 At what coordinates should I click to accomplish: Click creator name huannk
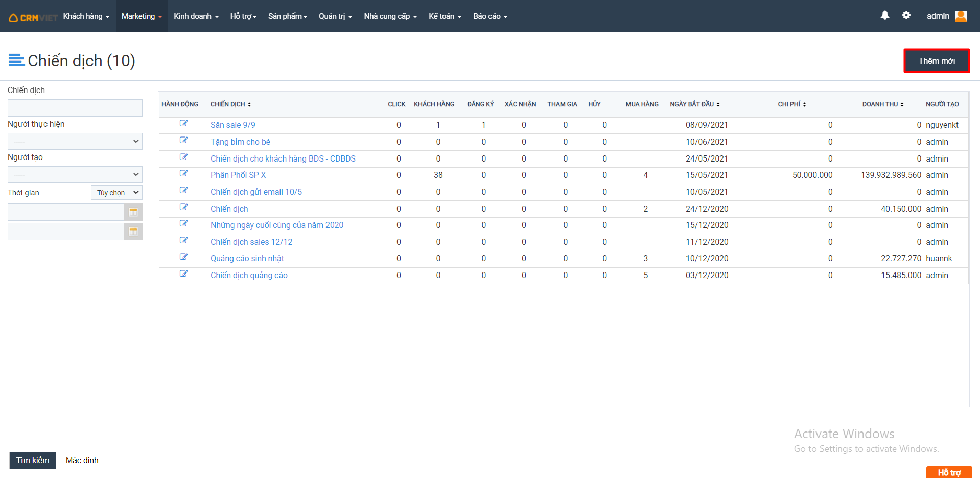939,258
